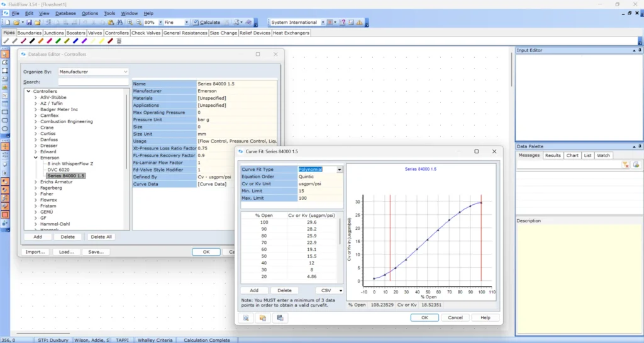Click the Open file folder icon
This screenshot has height=343, width=644.
[16, 23]
